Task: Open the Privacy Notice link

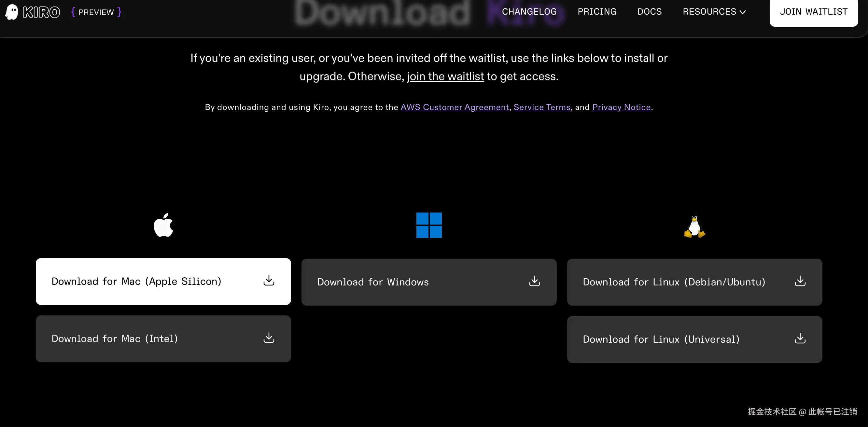Action: 621,107
